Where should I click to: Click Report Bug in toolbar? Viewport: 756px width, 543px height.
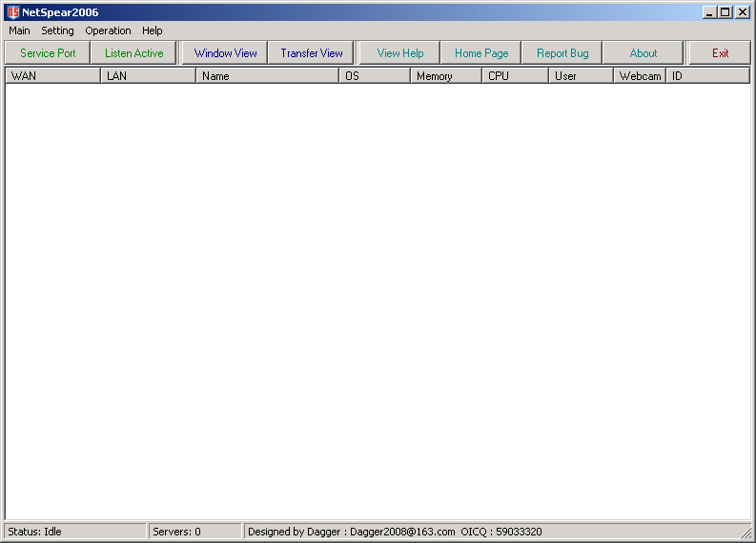tap(562, 53)
